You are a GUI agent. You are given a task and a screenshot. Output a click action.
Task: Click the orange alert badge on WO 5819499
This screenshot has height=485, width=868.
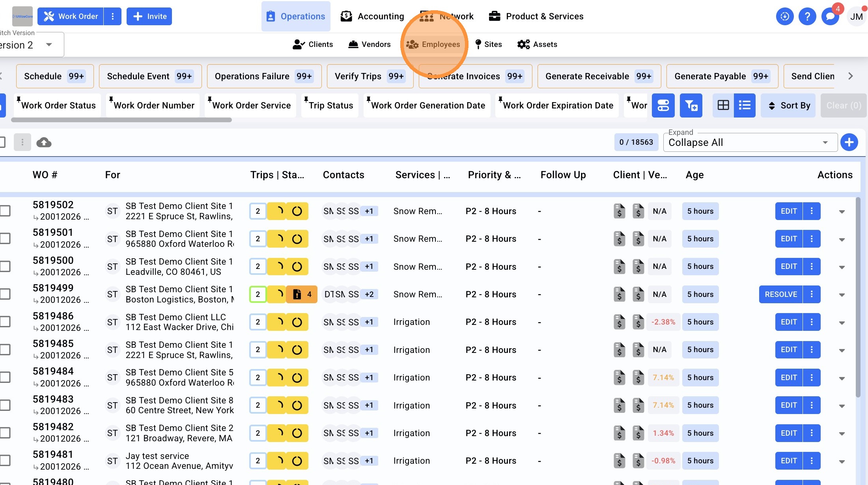(302, 294)
